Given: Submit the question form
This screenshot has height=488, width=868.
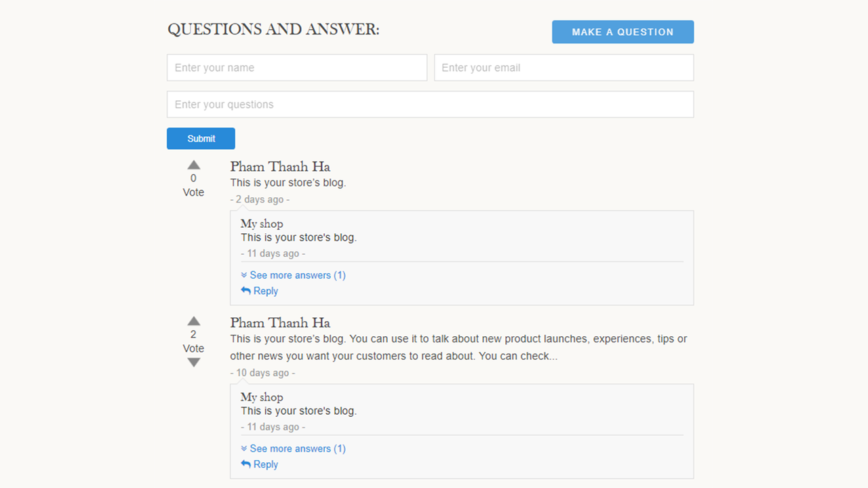Looking at the screenshot, I should pos(201,138).
